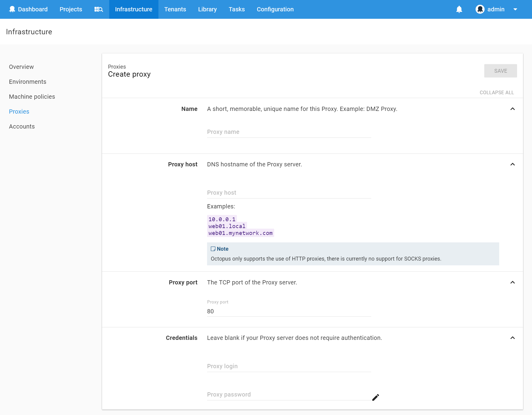532x415 pixels.
Task: Open the Tenants menu tab
Action: click(x=175, y=9)
